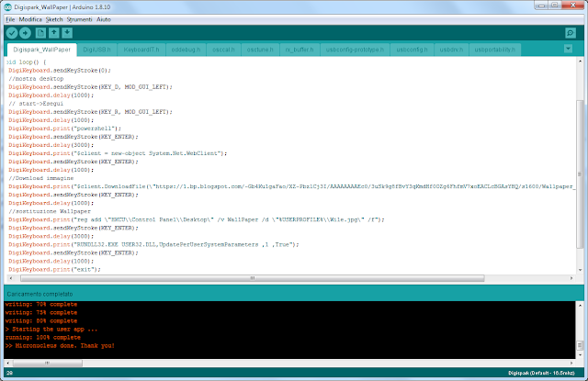Open the Serial Monitor magnifier icon

tap(571, 33)
